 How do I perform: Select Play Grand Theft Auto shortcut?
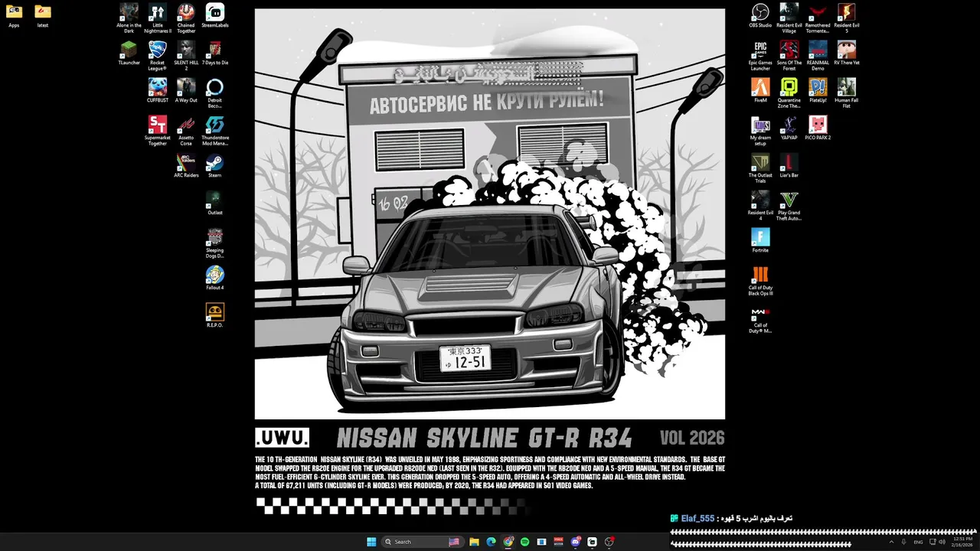(x=789, y=205)
